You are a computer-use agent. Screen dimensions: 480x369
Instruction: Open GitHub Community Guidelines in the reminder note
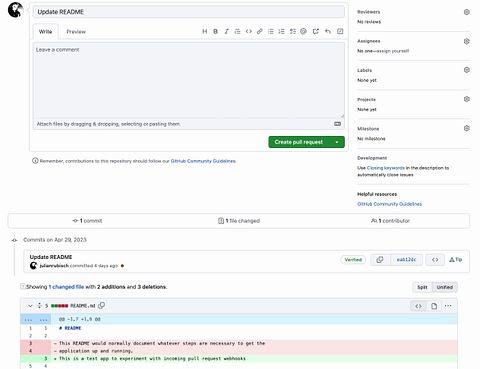click(x=203, y=161)
